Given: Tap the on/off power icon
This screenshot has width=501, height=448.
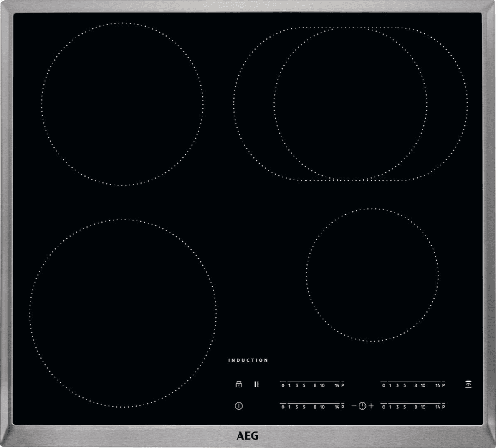Looking at the screenshot, I should point(239,405).
